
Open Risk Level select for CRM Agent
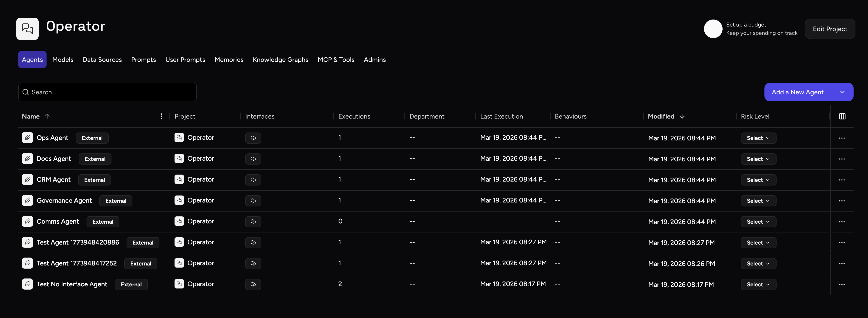758,180
